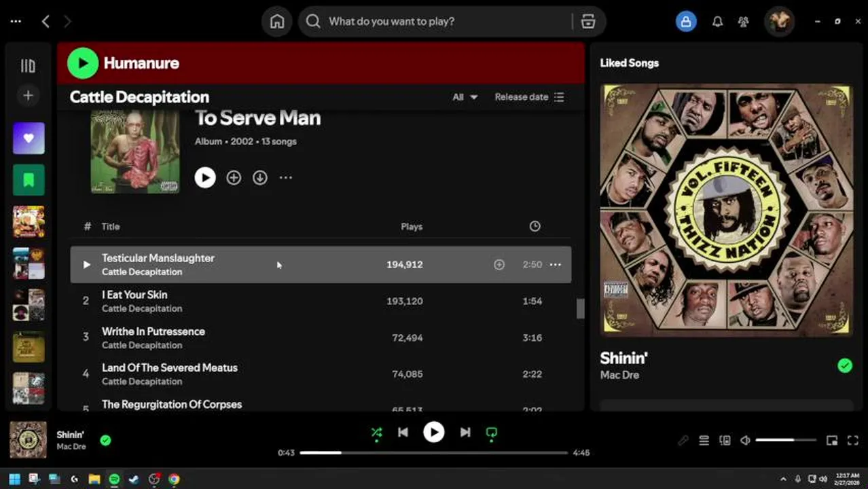868x489 pixels.
Task: Open lyrics microphone icon
Action: click(x=683, y=441)
